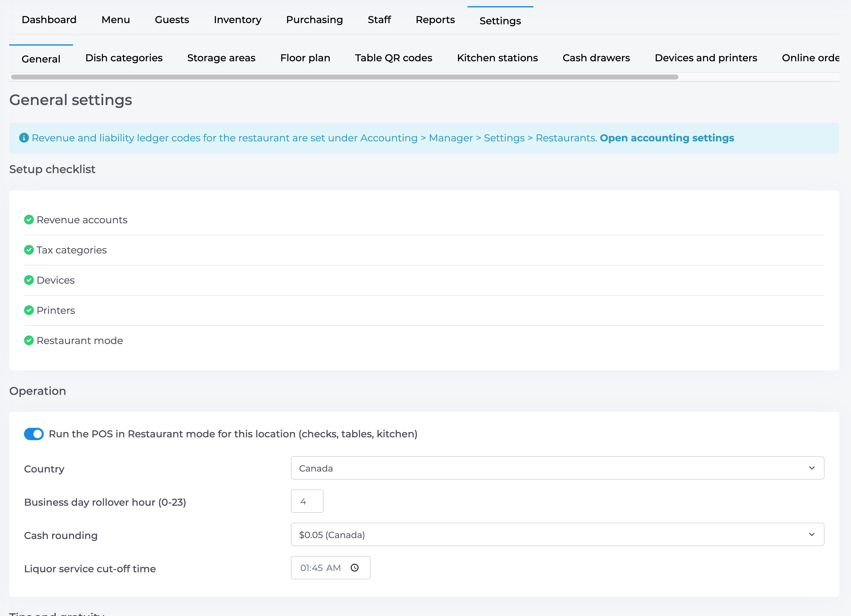The image size is (851, 616).
Task: Click the Devices checklist text
Action: [55, 280]
